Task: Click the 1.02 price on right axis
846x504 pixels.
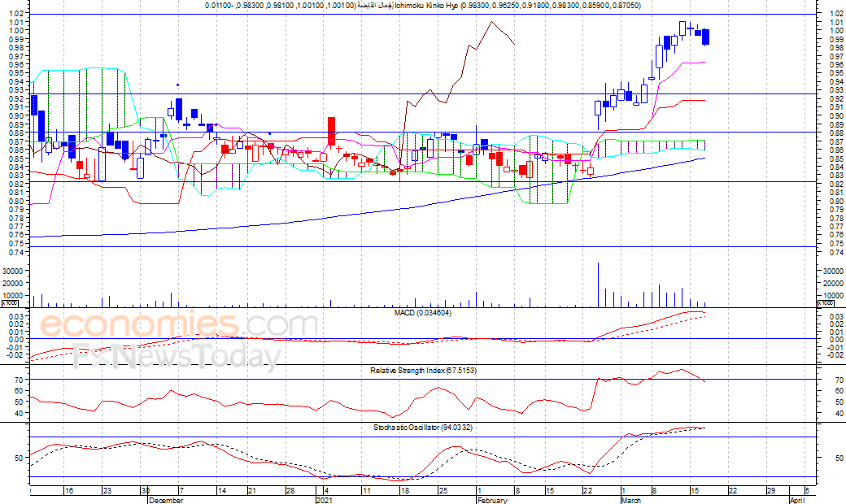Action: (836, 14)
